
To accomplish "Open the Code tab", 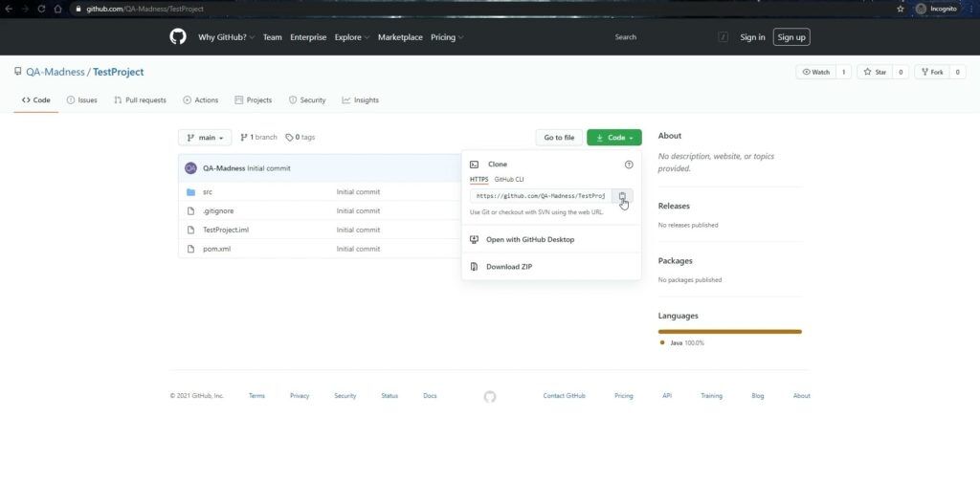I will point(35,99).
